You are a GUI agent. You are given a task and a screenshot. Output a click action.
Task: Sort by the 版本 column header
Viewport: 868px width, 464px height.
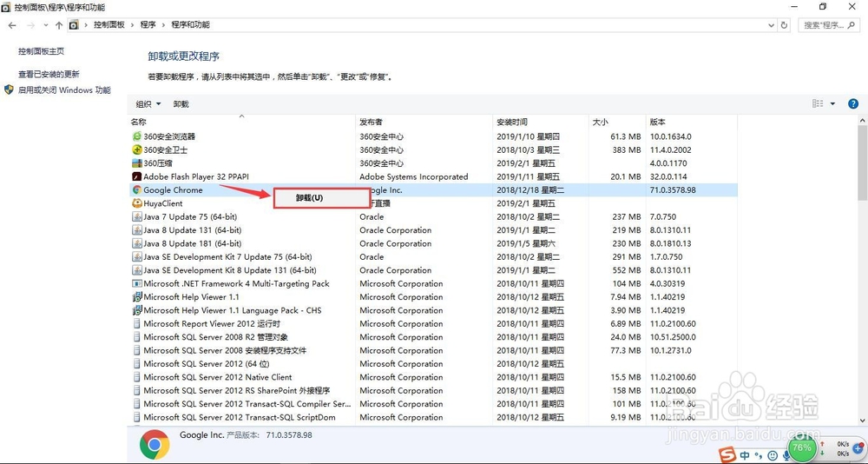point(692,122)
